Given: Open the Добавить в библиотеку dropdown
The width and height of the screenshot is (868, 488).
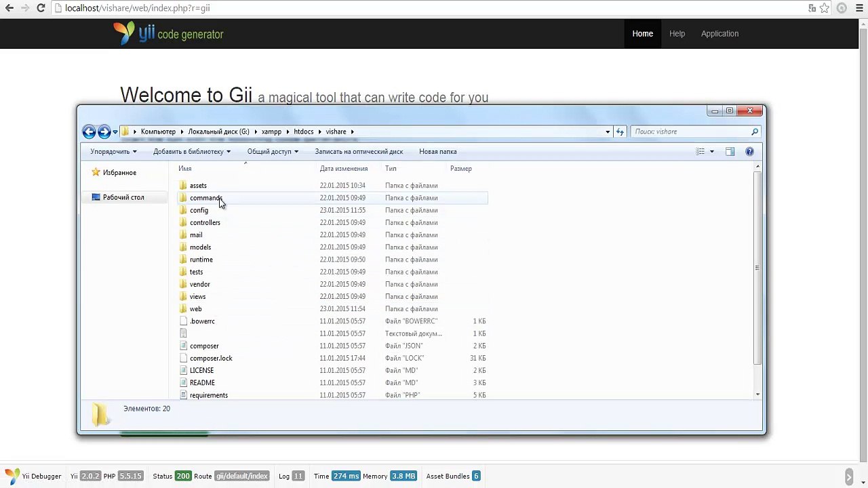Looking at the screenshot, I should click(x=192, y=152).
